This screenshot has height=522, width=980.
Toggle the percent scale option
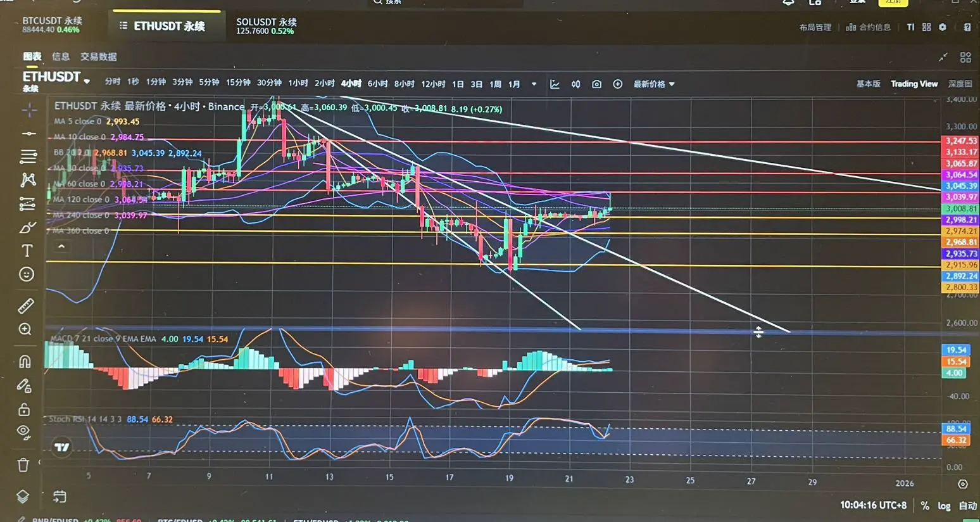(x=925, y=506)
